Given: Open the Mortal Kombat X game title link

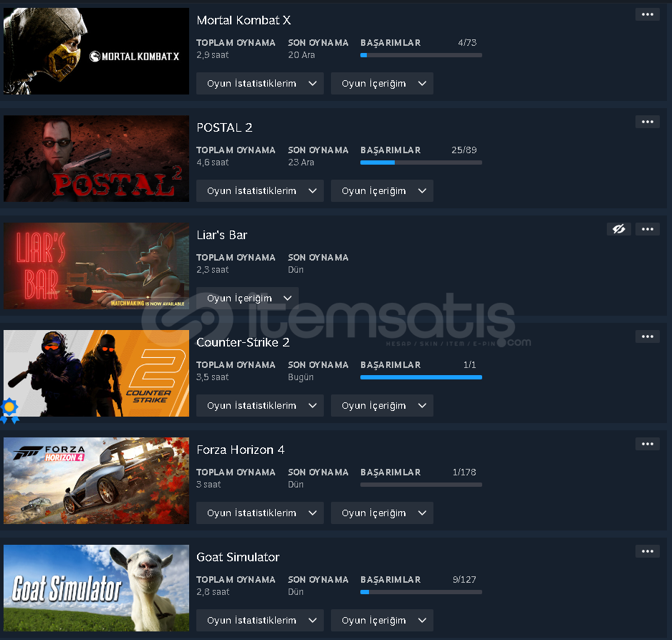Looking at the screenshot, I should [x=244, y=20].
